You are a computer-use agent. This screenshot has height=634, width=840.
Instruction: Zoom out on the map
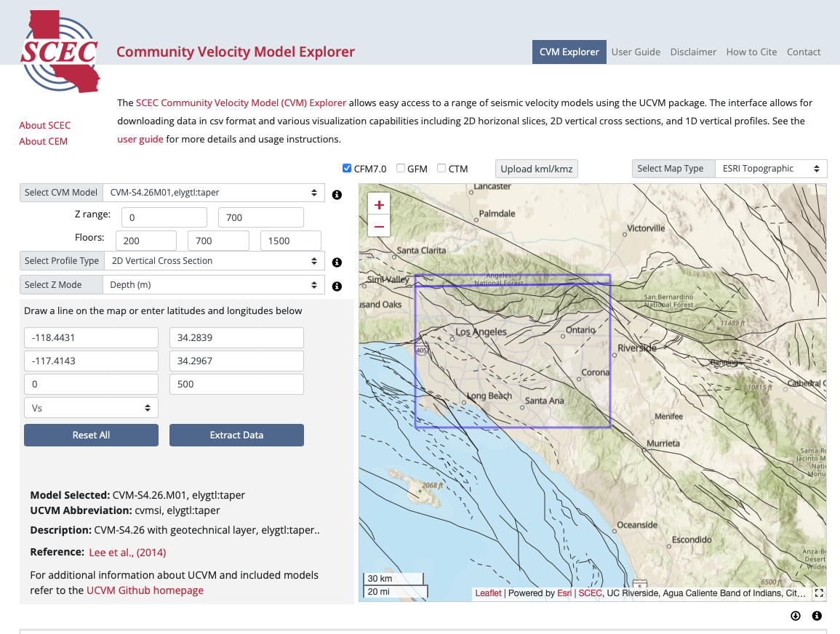coord(379,226)
